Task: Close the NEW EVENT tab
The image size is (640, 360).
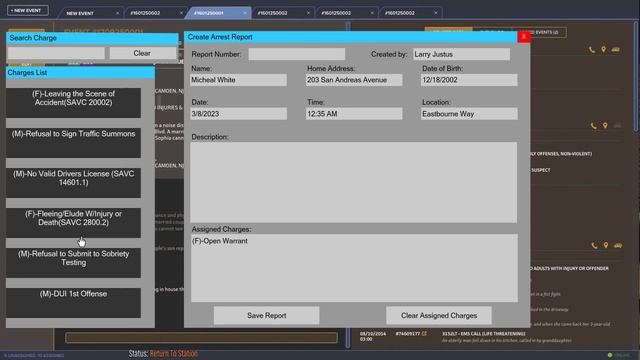Action: point(117,13)
